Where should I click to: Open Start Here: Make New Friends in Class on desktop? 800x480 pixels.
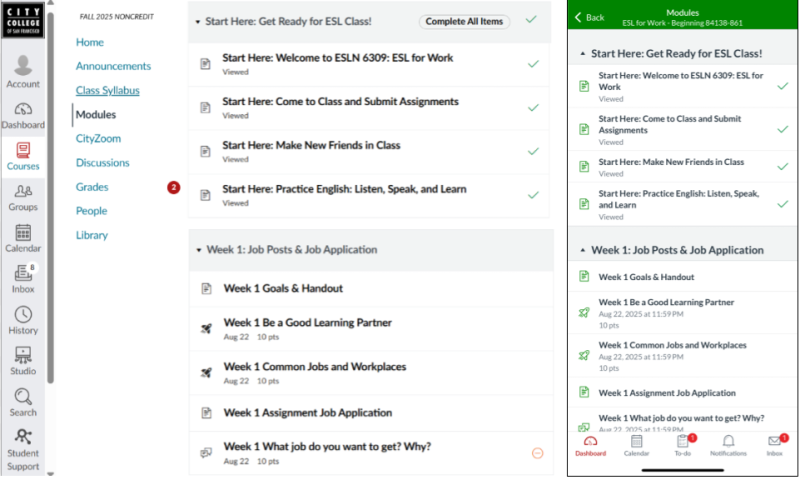(x=311, y=145)
